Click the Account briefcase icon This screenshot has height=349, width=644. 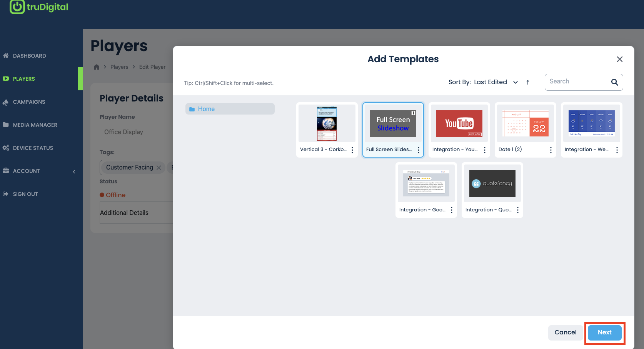(x=6, y=171)
